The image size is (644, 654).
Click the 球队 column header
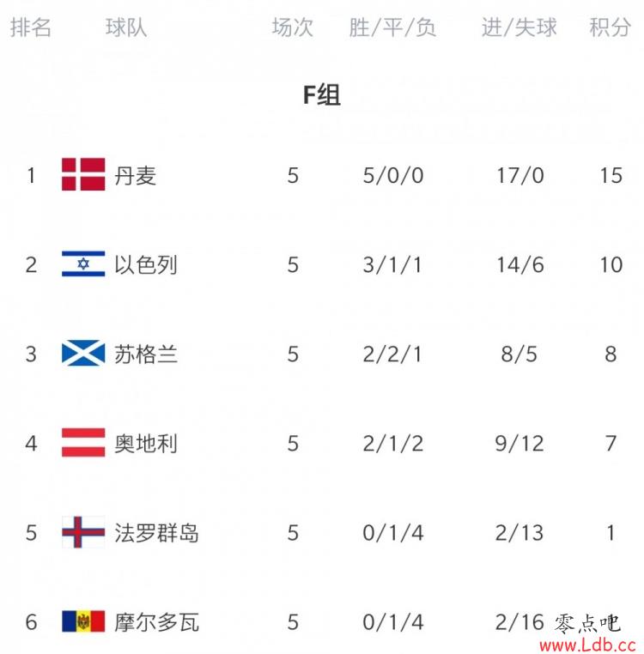pyautogui.click(x=126, y=27)
